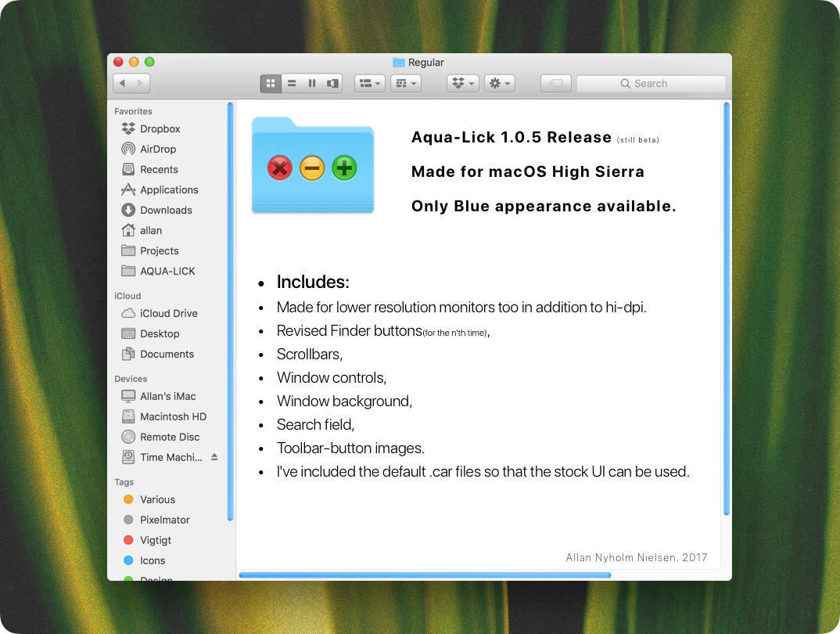Open Downloads in the sidebar

click(x=171, y=210)
